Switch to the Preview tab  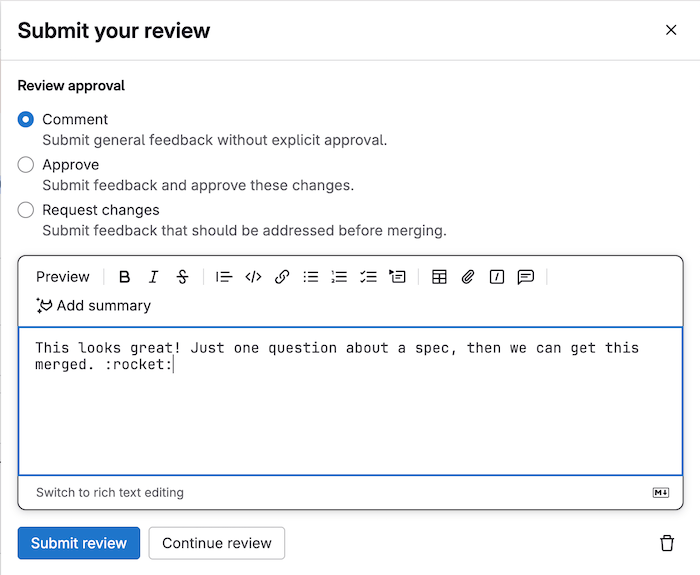click(x=63, y=277)
